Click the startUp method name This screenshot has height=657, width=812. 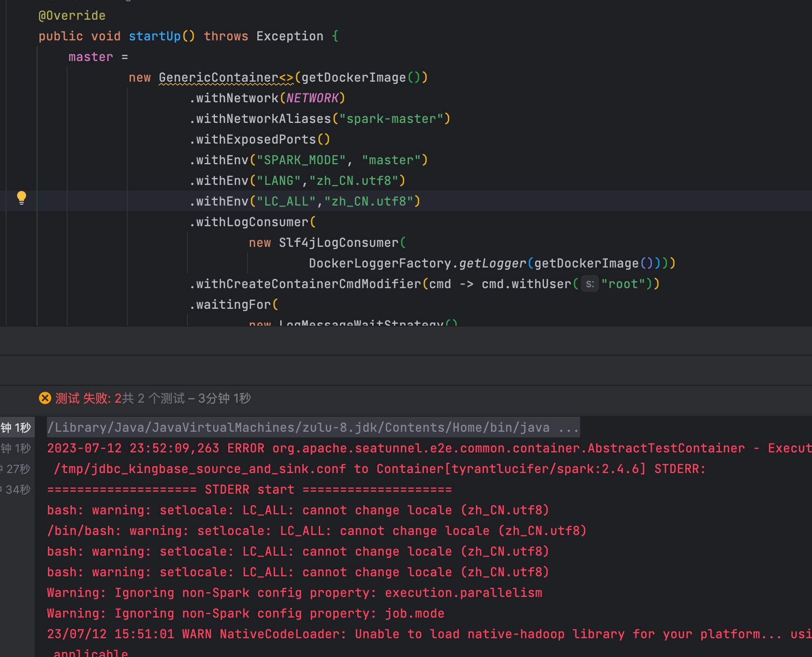point(154,36)
